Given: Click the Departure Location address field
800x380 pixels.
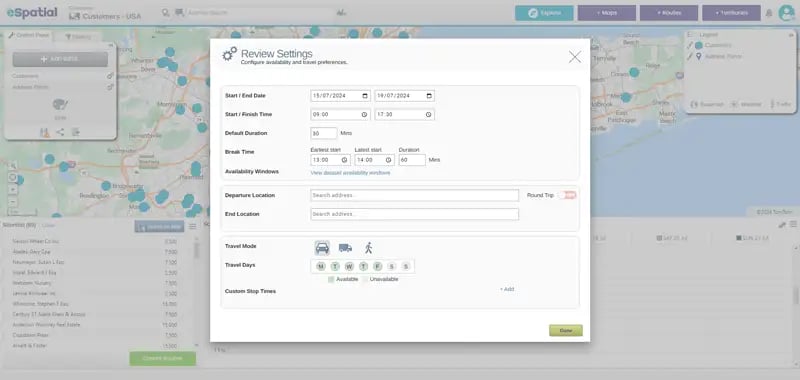Looking at the screenshot, I should (x=414, y=195).
